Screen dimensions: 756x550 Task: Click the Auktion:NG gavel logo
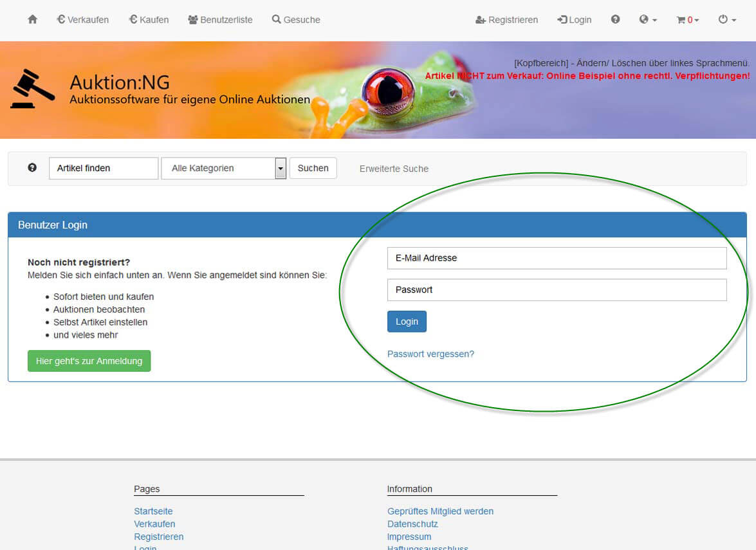point(33,89)
